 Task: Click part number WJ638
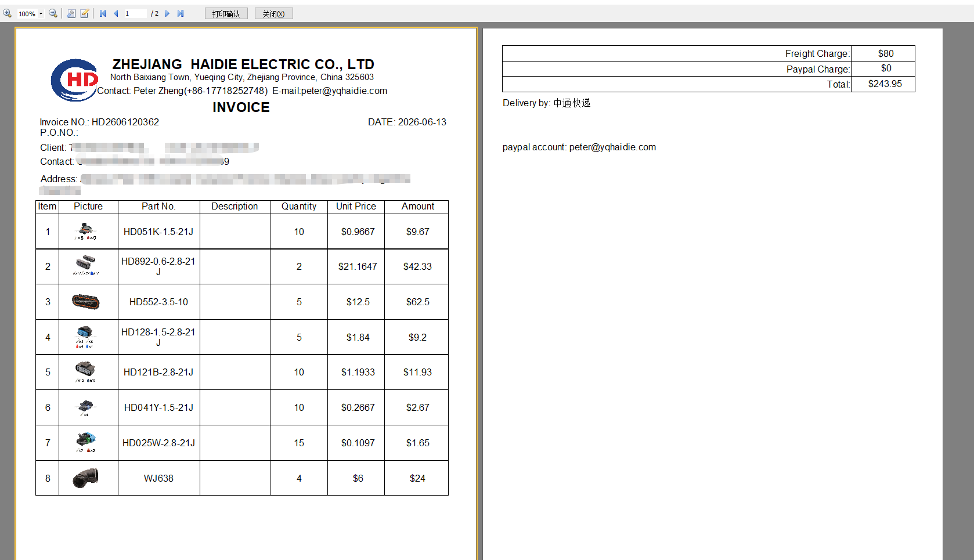[158, 478]
